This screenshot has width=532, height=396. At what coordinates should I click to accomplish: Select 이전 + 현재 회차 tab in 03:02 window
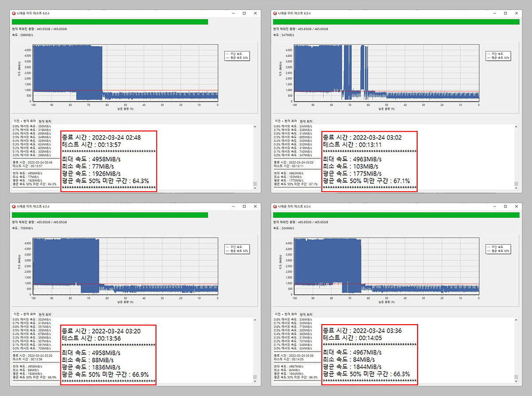(x=286, y=121)
